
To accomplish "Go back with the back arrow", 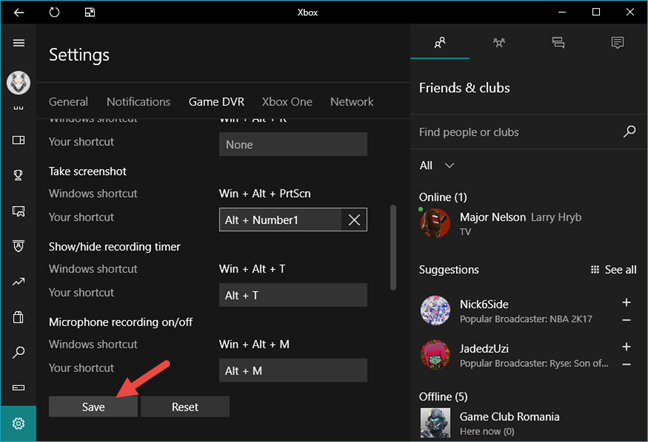I will click(19, 12).
